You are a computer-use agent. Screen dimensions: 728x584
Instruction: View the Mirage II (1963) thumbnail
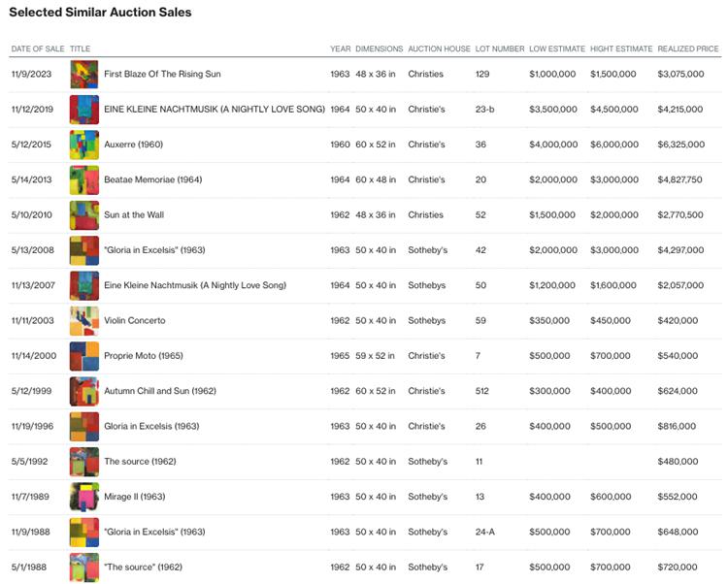click(x=84, y=497)
